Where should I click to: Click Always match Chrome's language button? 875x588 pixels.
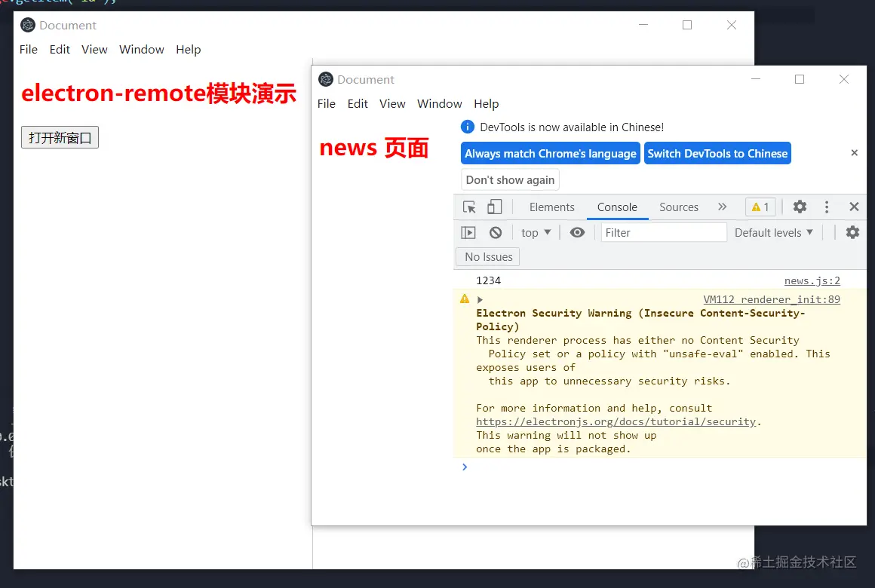550,154
